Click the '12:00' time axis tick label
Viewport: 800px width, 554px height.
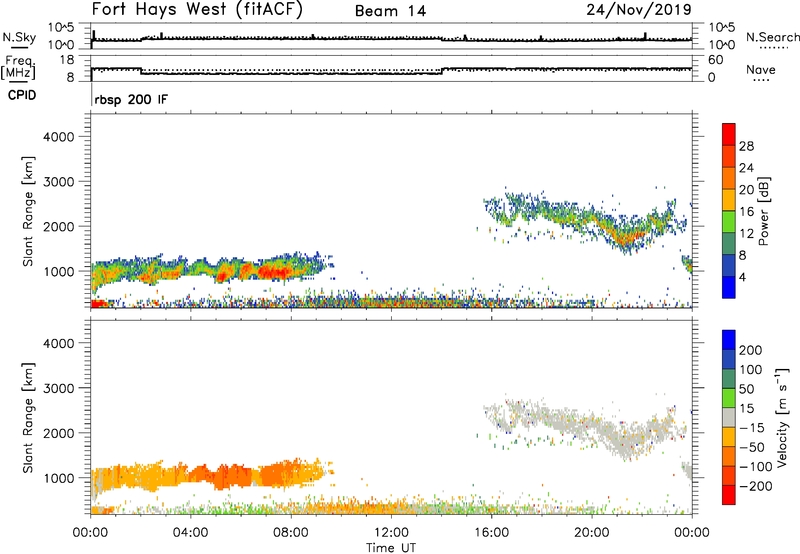click(x=391, y=533)
